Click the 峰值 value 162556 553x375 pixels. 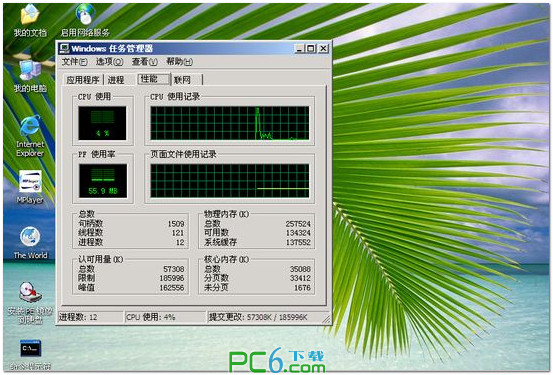(172, 288)
